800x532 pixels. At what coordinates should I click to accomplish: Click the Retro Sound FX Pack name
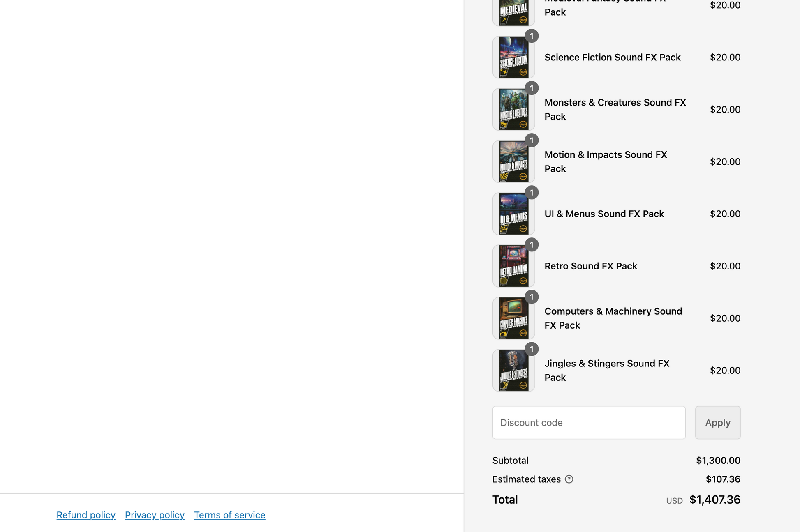pos(591,266)
